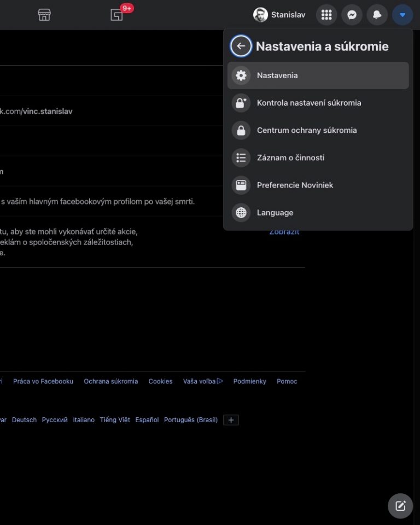The image size is (420, 525).
Task: Select Kontrola nastavení súkromia
Action: click(318, 103)
